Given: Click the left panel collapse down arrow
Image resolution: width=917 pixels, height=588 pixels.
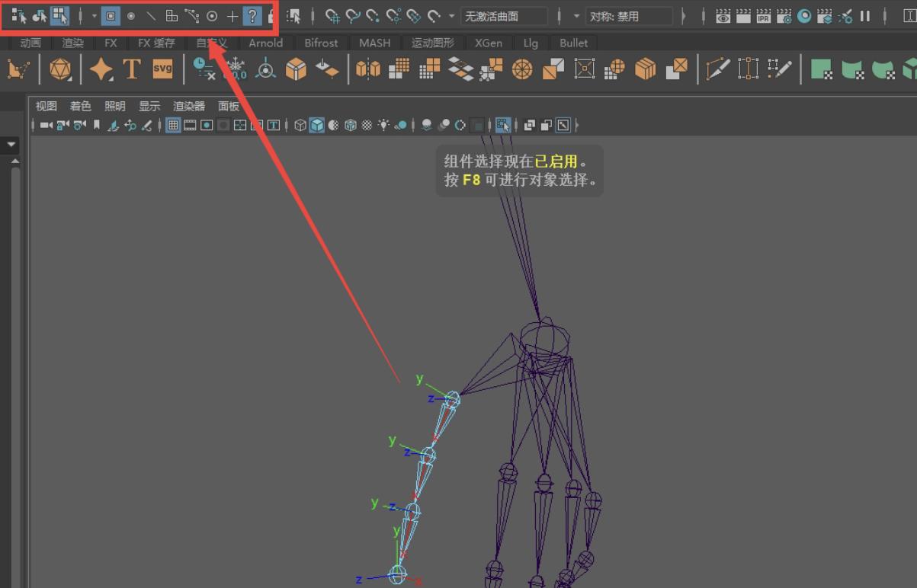Looking at the screenshot, I should pyautogui.click(x=11, y=144).
